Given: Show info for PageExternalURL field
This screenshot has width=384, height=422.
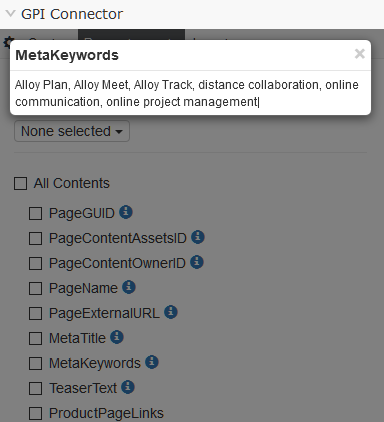Looking at the screenshot, I should pyautogui.click(x=171, y=312).
